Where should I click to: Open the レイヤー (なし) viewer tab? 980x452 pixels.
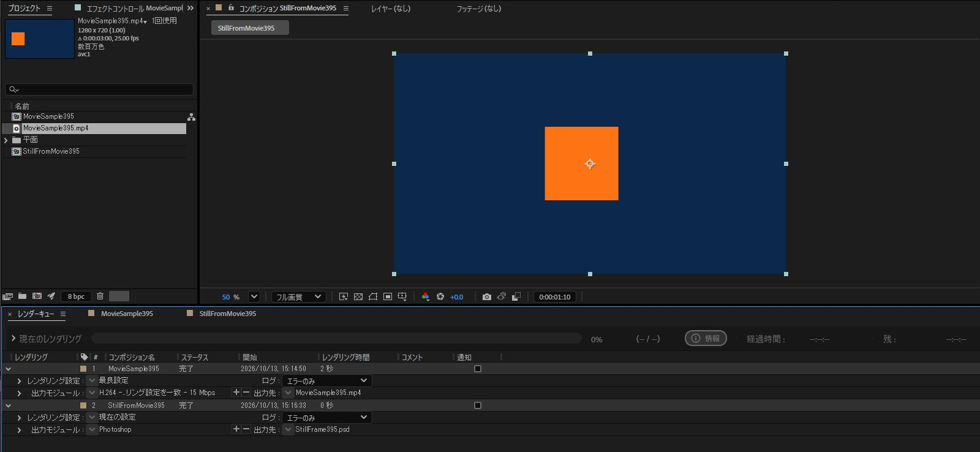pyautogui.click(x=391, y=9)
